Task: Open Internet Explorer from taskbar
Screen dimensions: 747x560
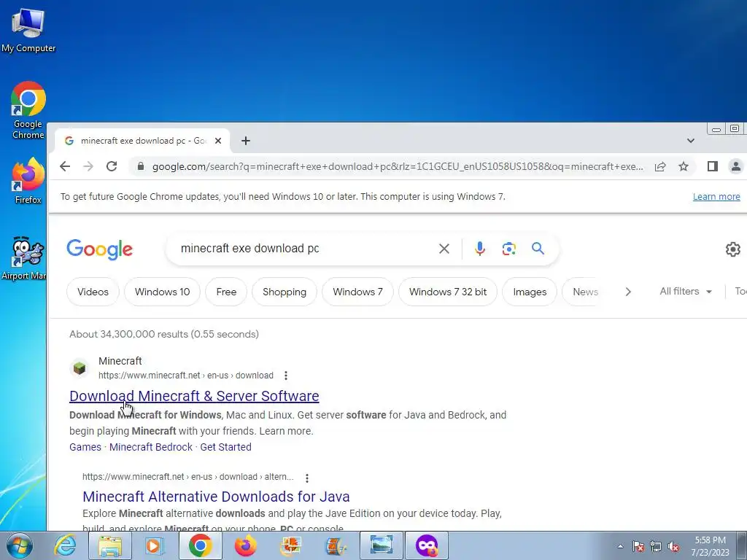Action: (65, 545)
